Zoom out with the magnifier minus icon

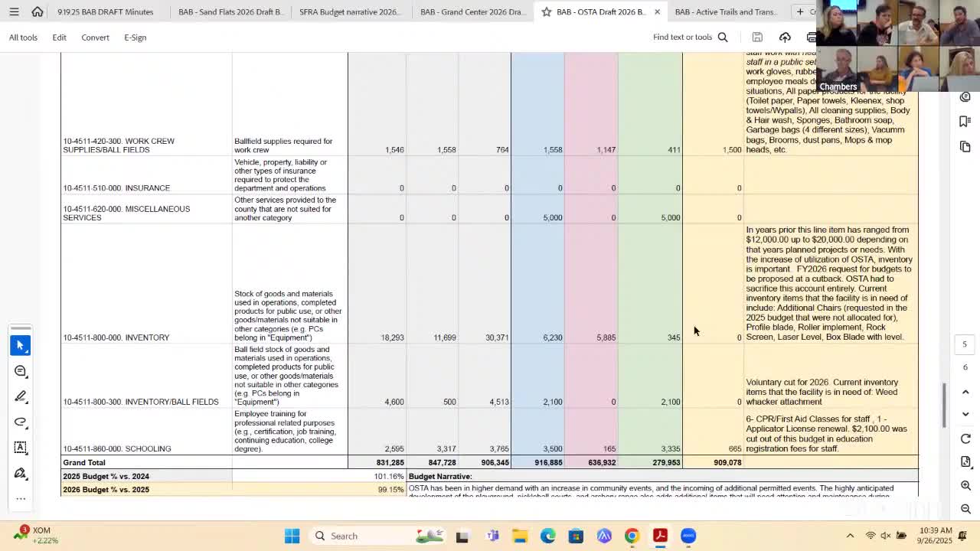point(965,509)
